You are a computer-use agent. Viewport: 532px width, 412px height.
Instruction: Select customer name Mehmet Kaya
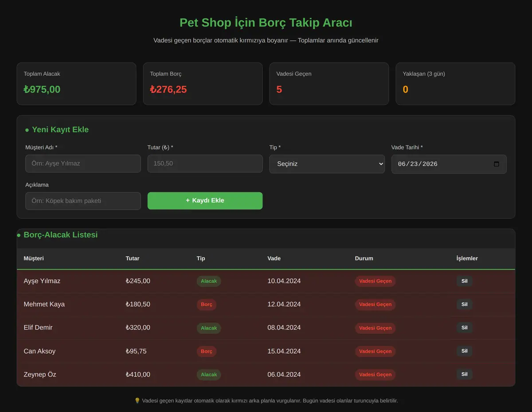pos(44,304)
